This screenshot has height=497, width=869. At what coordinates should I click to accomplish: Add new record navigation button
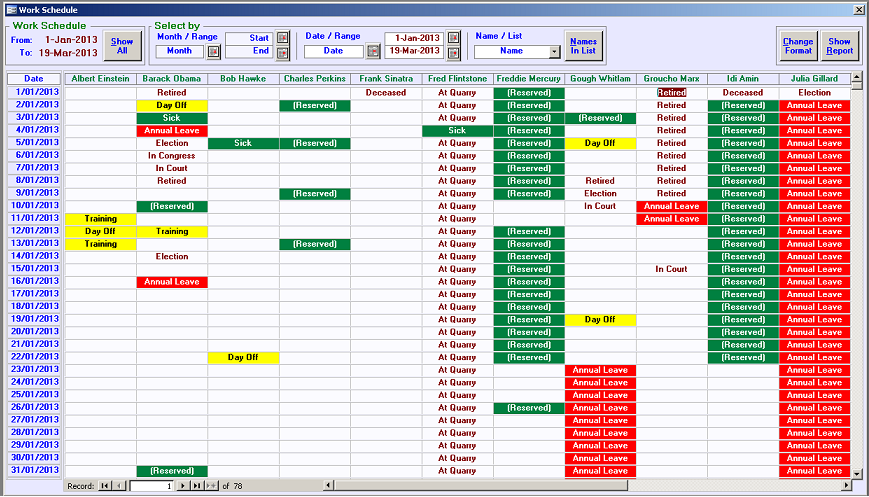coord(212,486)
